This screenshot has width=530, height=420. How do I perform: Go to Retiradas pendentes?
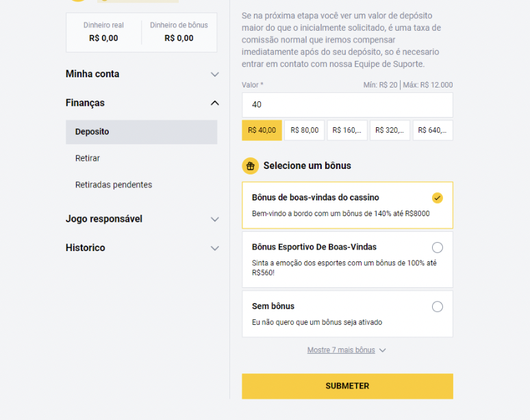click(x=114, y=185)
